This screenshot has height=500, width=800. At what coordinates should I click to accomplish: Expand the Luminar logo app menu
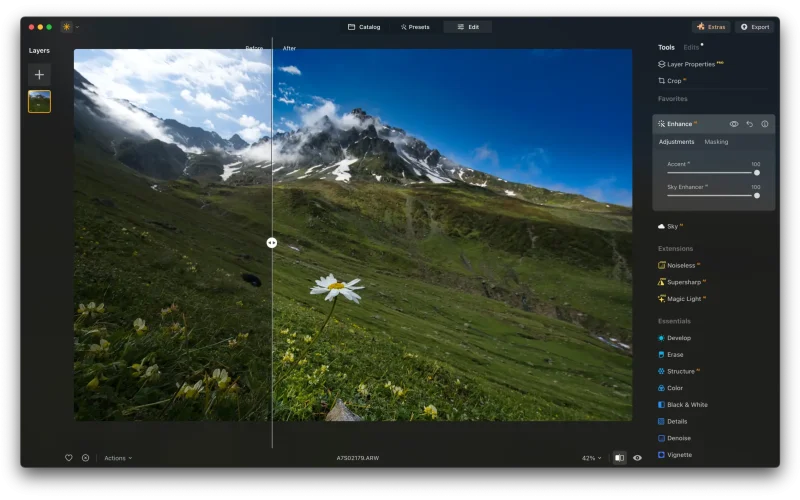pos(70,27)
